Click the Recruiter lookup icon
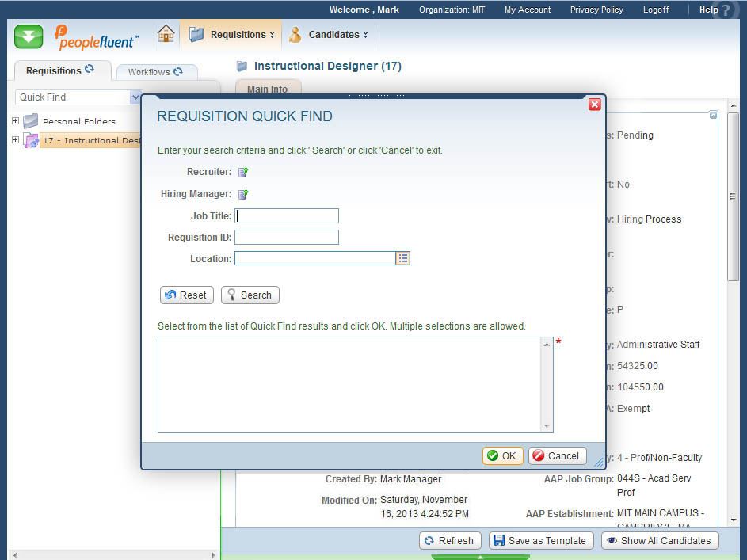 243,172
